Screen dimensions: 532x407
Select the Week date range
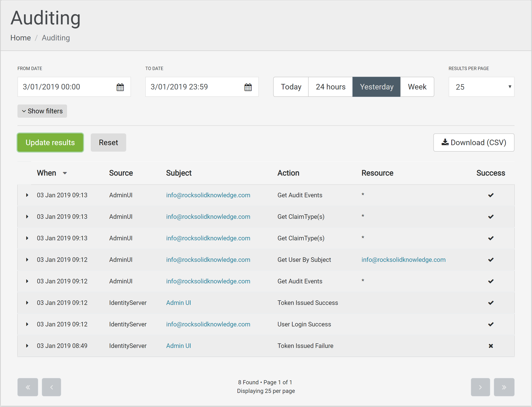click(x=417, y=87)
